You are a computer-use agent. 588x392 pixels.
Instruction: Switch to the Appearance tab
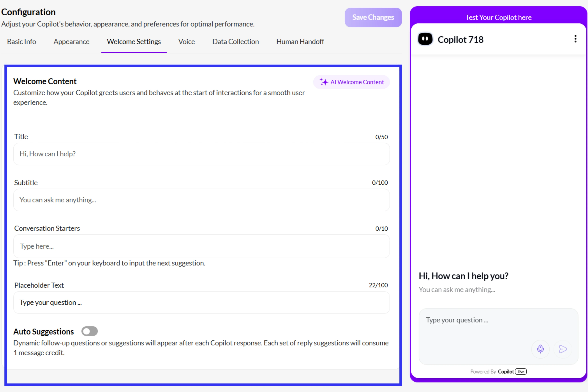[71, 41]
